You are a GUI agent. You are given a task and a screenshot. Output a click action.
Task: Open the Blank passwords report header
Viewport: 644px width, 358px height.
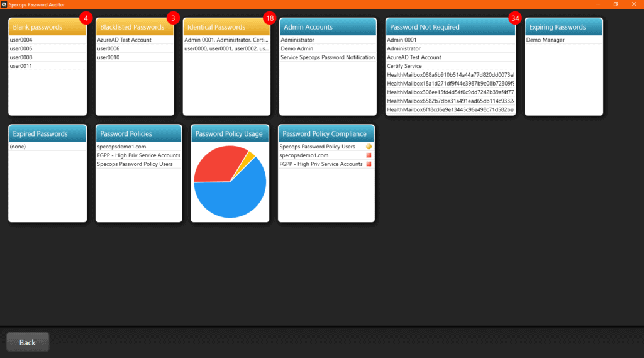pyautogui.click(x=48, y=27)
